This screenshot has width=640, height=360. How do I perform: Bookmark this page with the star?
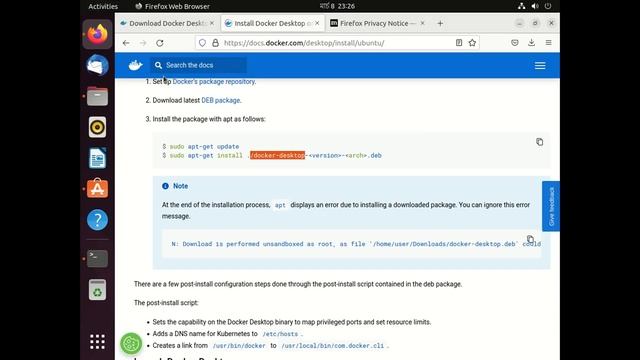coord(472,43)
